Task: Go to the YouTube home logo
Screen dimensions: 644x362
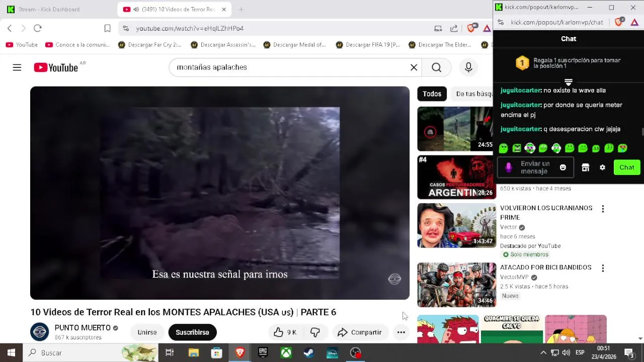Action: [56, 67]
